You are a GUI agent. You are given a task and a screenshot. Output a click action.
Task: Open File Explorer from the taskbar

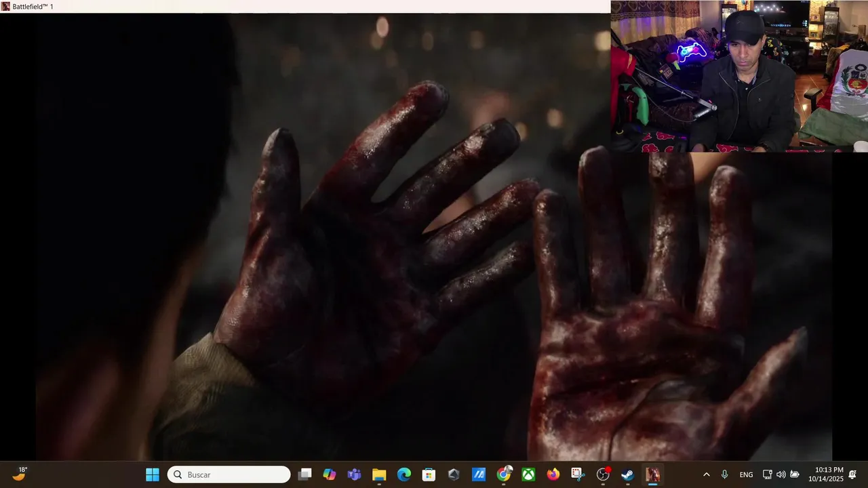tap(379, 474)
